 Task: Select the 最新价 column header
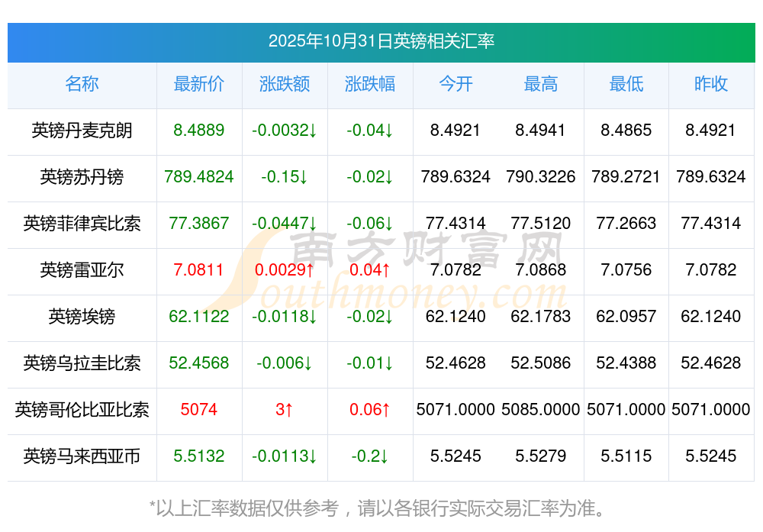tap(199, 84)
